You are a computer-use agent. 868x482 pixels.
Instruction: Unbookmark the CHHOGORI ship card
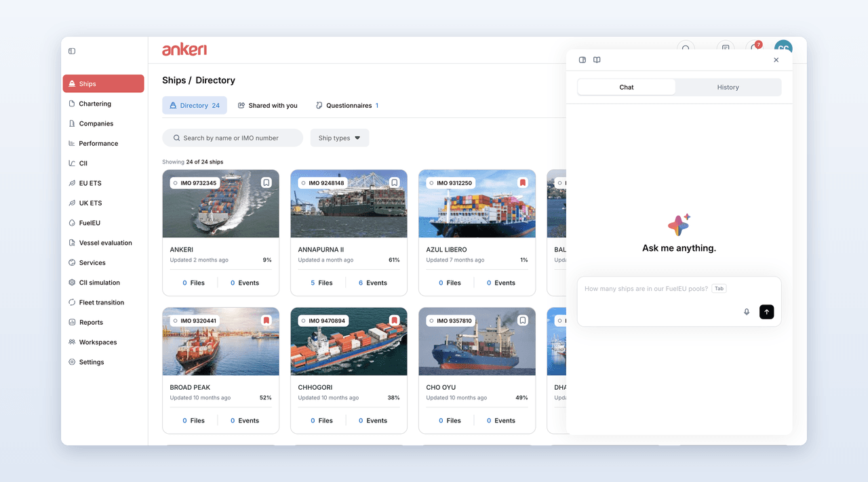point(395,320)
